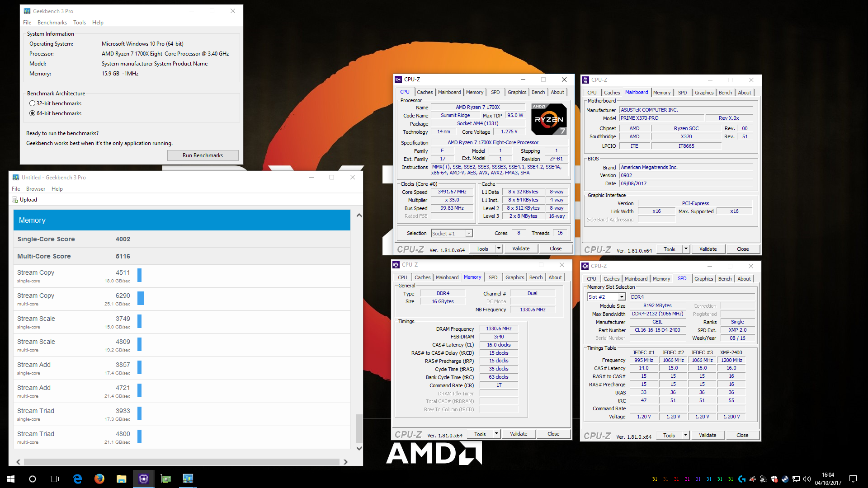Open network status tray icon

pos(796,479)
